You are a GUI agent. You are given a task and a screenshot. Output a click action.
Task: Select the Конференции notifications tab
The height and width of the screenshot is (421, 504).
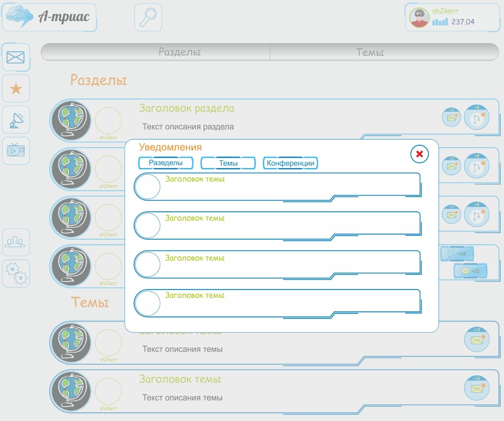(x=291, y=163)
